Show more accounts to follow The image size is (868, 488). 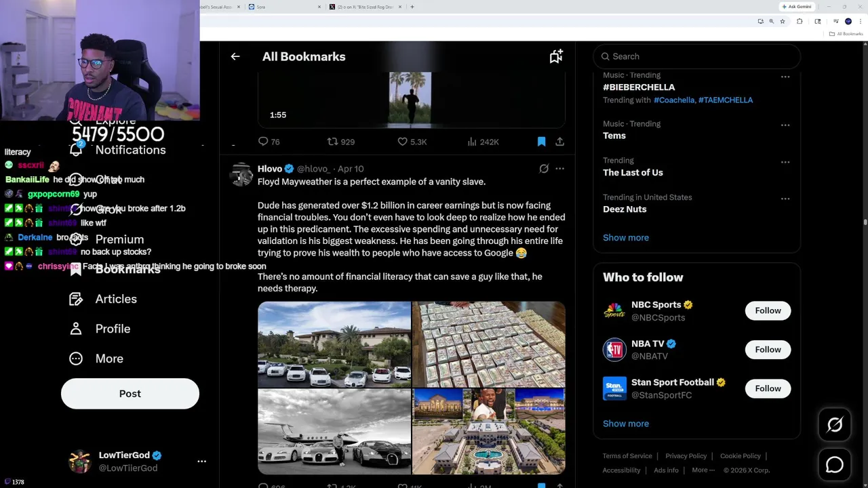pyautogui.click(x=626, y=424)
